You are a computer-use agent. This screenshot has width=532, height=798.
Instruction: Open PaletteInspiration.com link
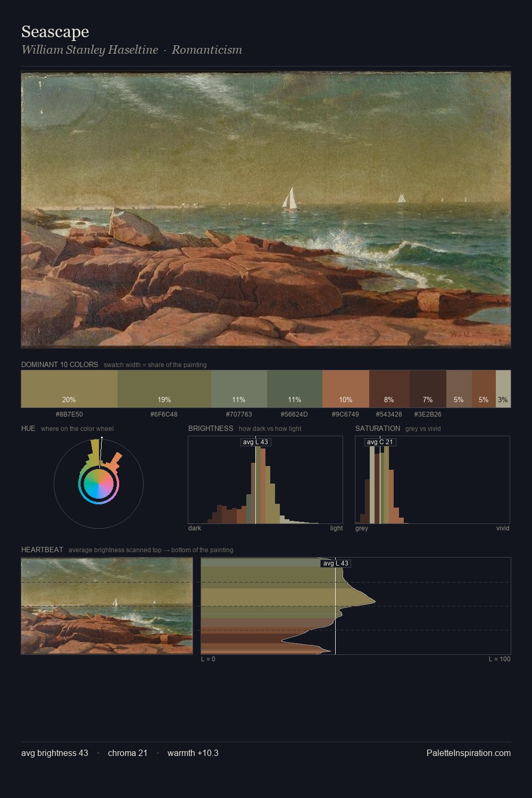469,753
